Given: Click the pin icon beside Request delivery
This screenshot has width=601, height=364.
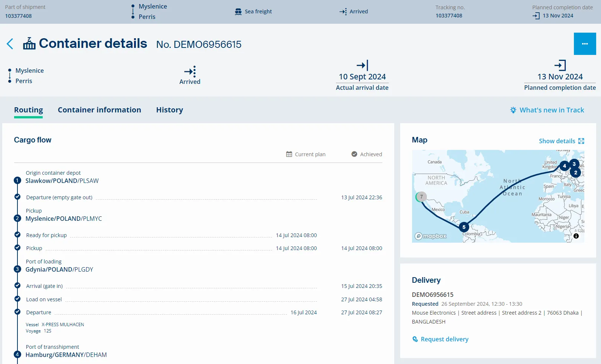Looking at the screenshot, I should [415, 339].
